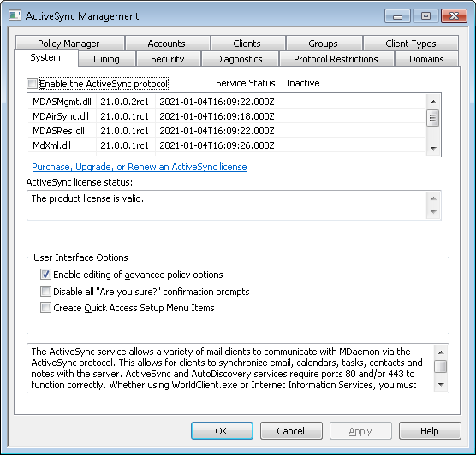Switch to the Domains tab
This screenshot has height=455, width=476.
point(426,59)
